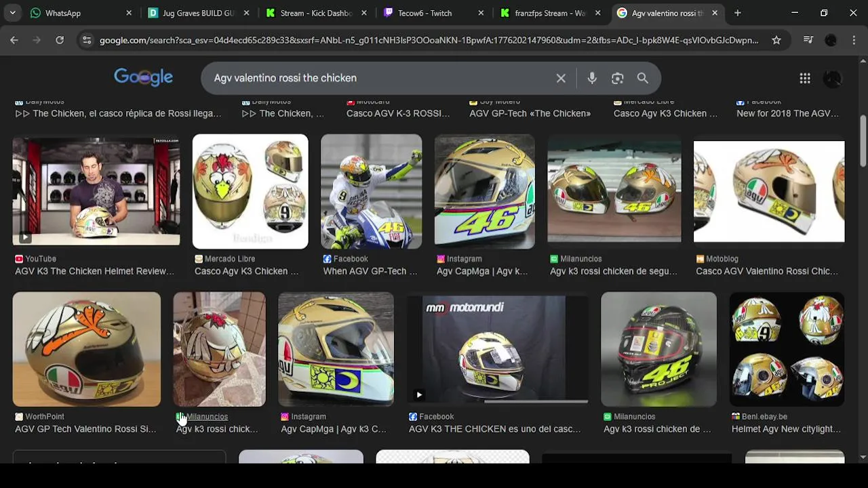The height and width of the screenshot is (488, 868).
Task: Open Facebook When AGV GP-Tech rider image
Action: pos(371,192)
